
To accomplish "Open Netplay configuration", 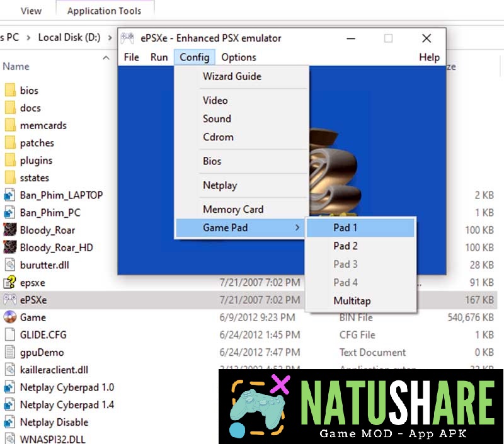I will pyautogui.click(x=242, y=185).
